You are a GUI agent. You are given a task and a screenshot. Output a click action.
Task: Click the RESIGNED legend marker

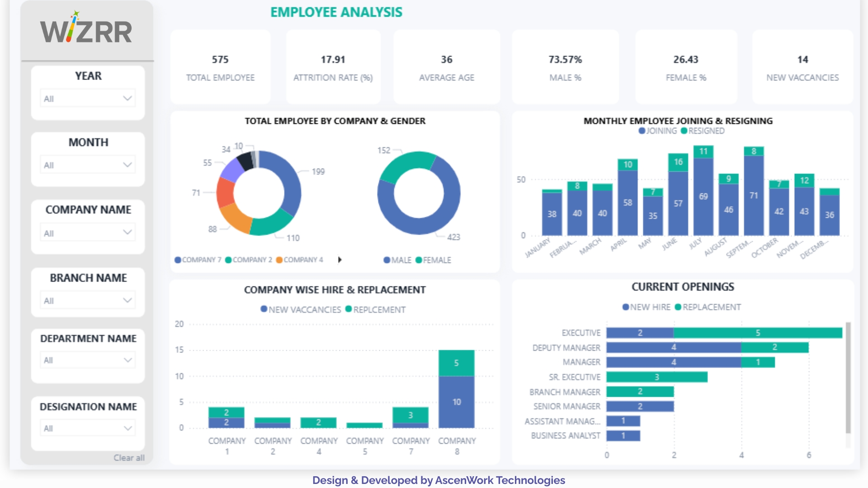click(x=684, y=131)
